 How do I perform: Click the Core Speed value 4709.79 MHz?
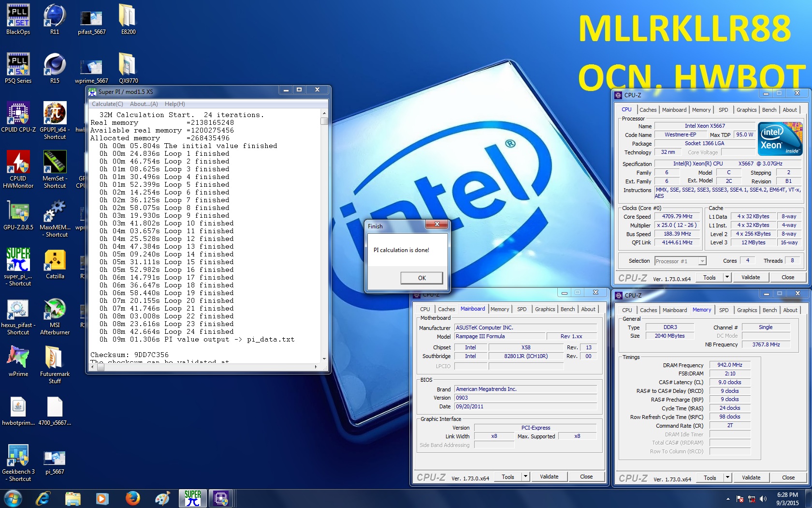tap(677, 217)
